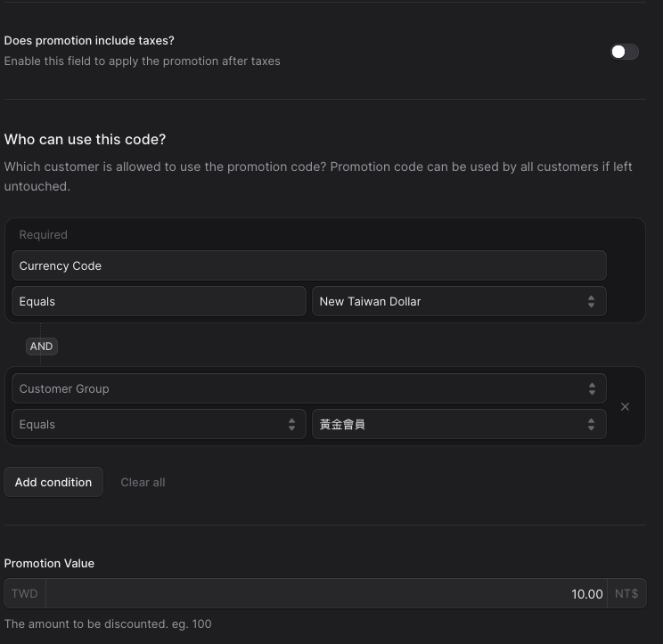Click the Currency Code field

click(308, 266)
